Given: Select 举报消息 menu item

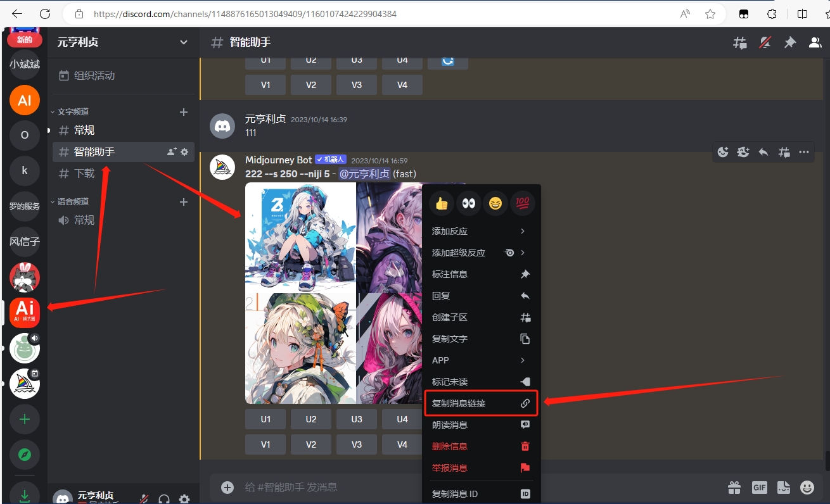Looking at the screenshot, I should tap(482, 468).
